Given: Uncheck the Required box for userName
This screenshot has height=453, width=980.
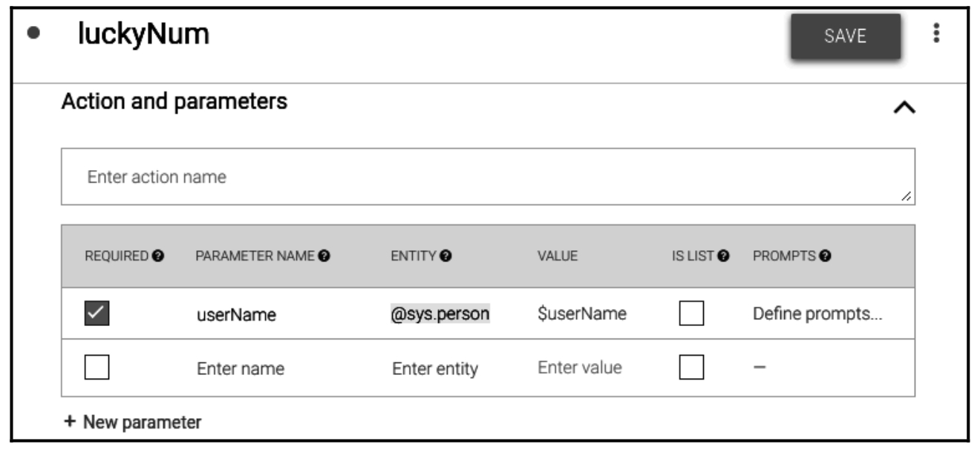Looking at the screenshot, I should [97, 314].
